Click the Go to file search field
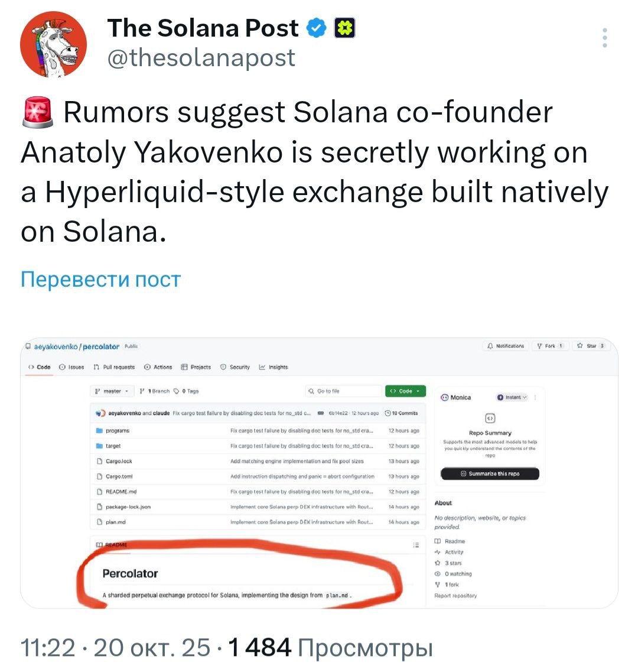 pos(344,391)
